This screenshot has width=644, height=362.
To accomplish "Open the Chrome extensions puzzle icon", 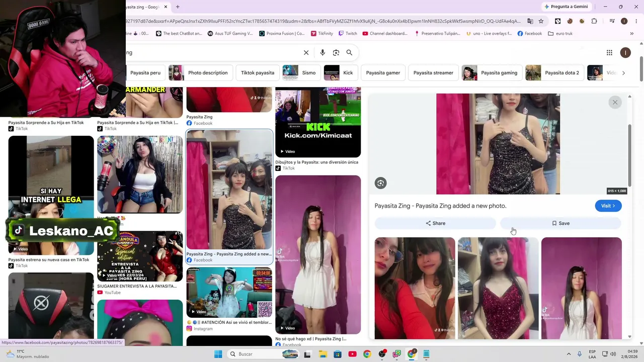I will 594,21.
